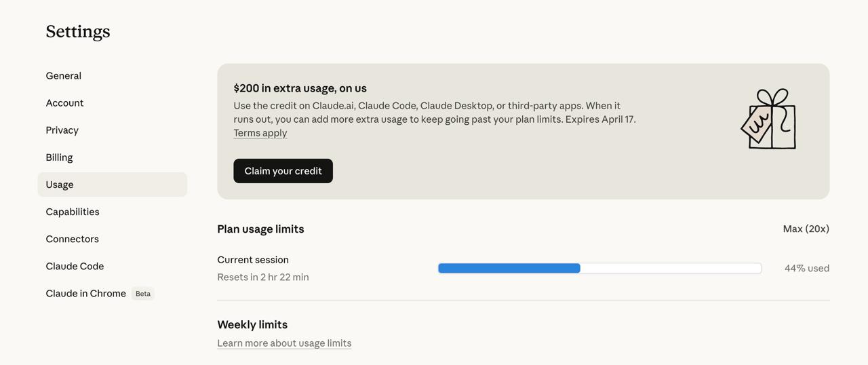The image size is (868, 365).
Task: Click the Resets in 2 hr 22 min text
Action: click(x=263, y=277)
